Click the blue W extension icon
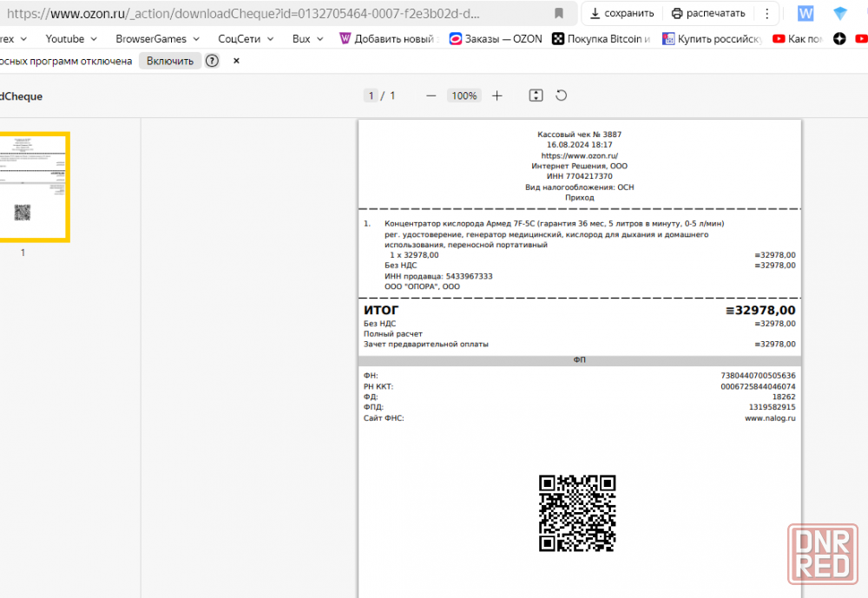 tap(806, 13)
